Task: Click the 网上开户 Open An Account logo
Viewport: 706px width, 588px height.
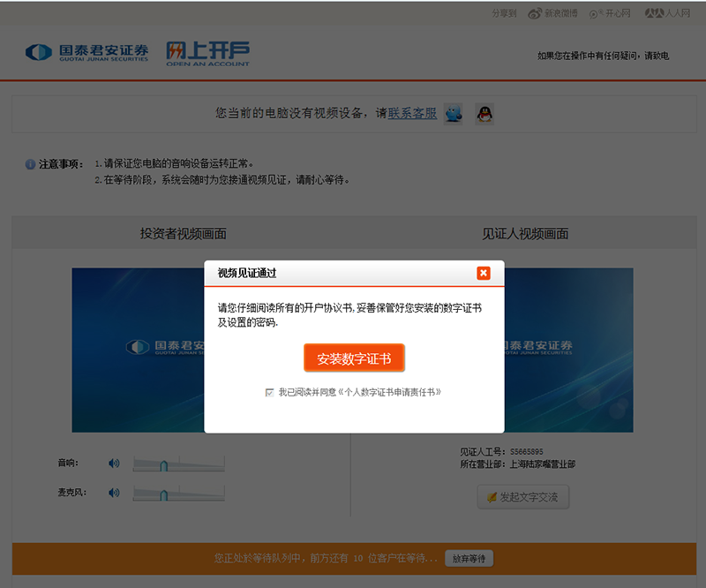Action: point(207,53)
